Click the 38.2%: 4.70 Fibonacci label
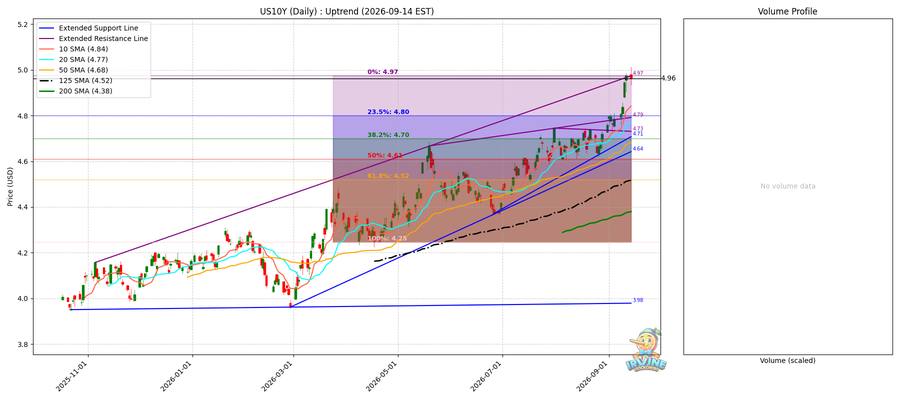The width and height of the screenshot is (900, 400). click(388, 135)
